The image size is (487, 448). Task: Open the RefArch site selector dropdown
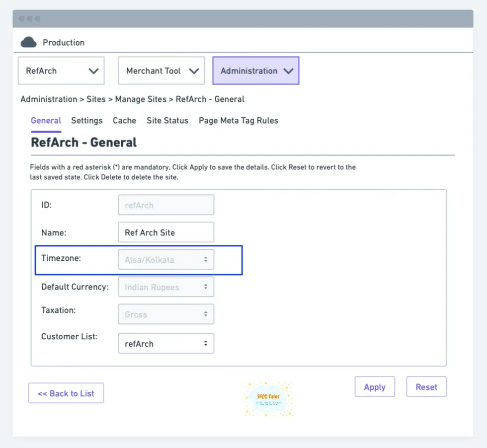61,71
